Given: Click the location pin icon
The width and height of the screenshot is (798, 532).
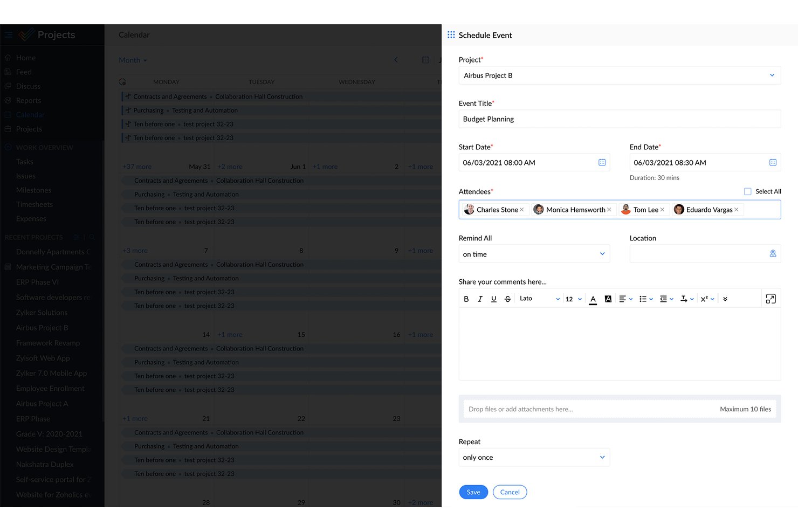Looking at the screenshot, I should (773, 254).
